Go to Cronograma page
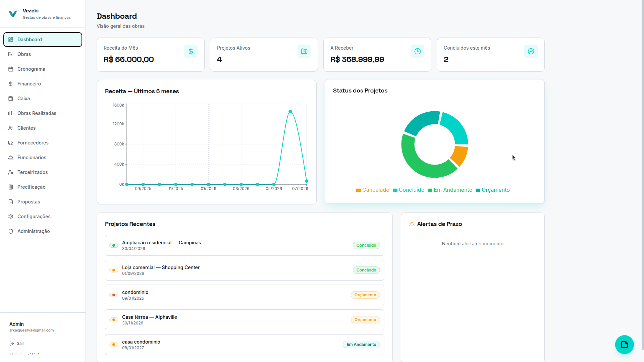This screenshot has height=362, width=644. pos(43,69)
